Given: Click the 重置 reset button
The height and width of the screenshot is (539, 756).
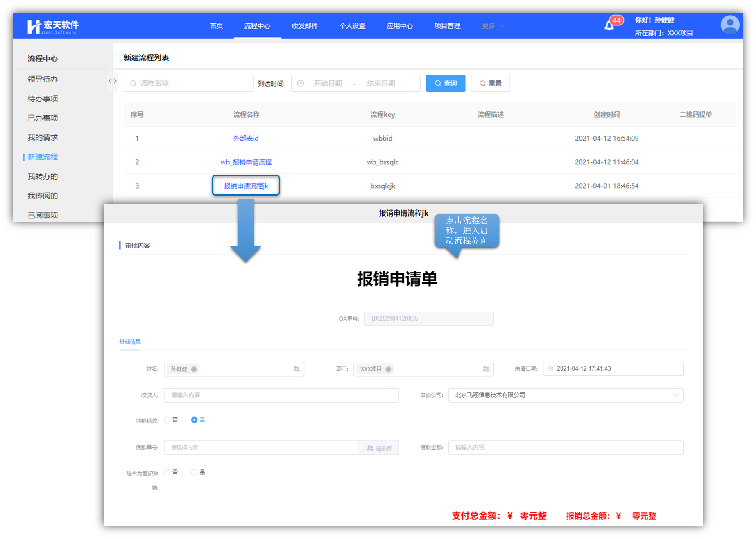Looking at the screenshot, I should (490, 83).
